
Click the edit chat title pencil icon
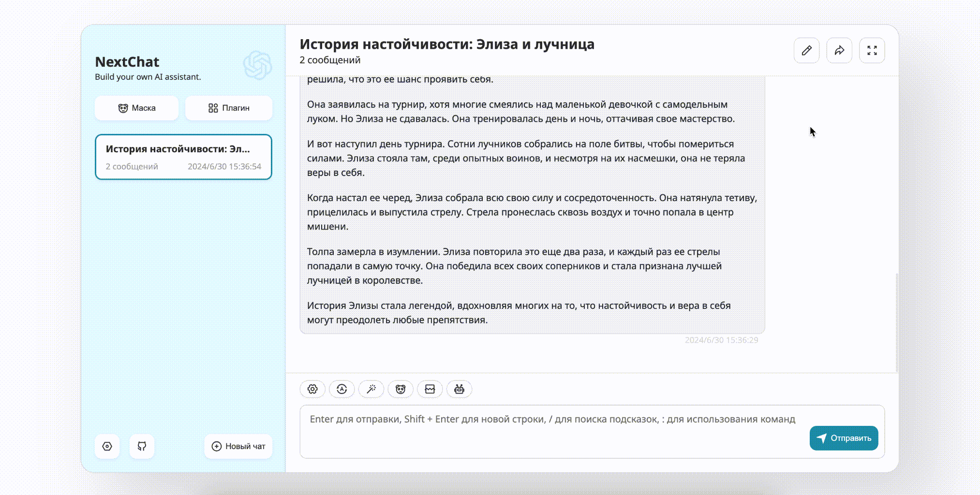pos(806,50)
